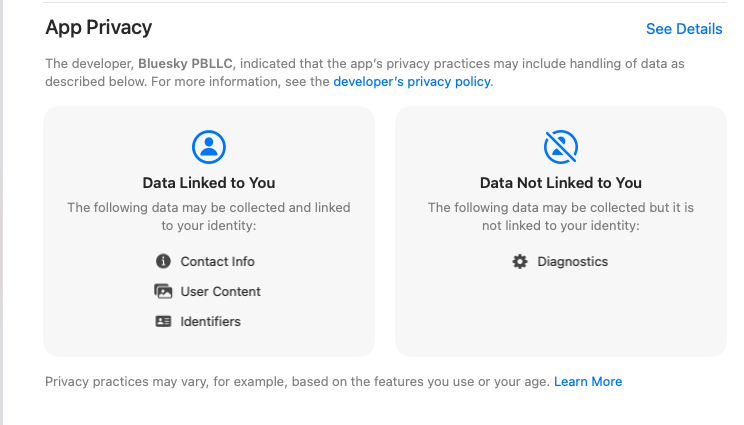Click the Bluesky PBLLC developer name

(x=186, y=64)
